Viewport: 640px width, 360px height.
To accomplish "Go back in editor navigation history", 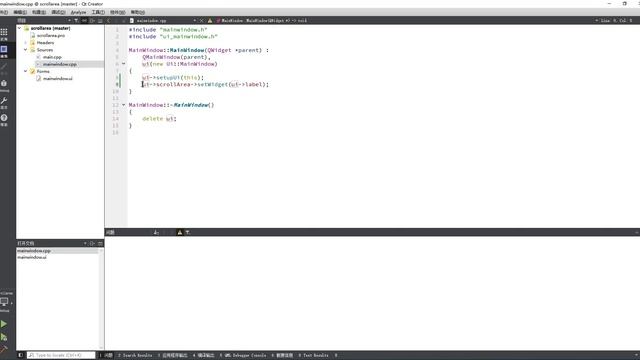I will [109, 20].
